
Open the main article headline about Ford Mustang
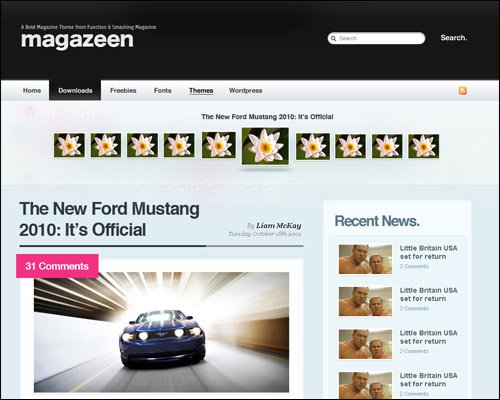(109, 219)
